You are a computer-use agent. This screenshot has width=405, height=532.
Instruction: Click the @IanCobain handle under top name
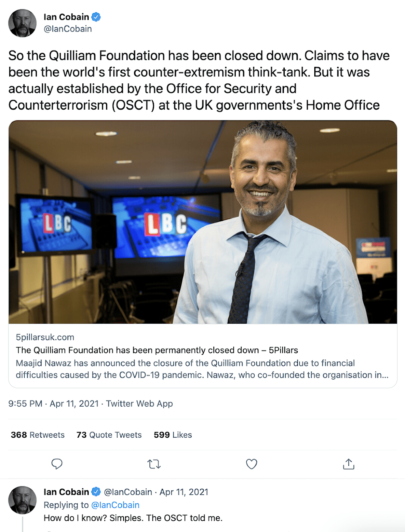68,29
